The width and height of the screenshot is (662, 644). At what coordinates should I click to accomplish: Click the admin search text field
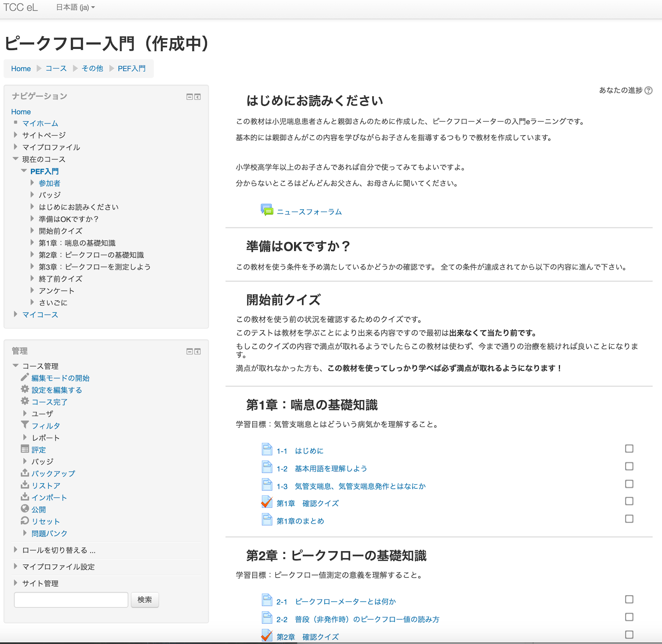click(x=71, y=600)
